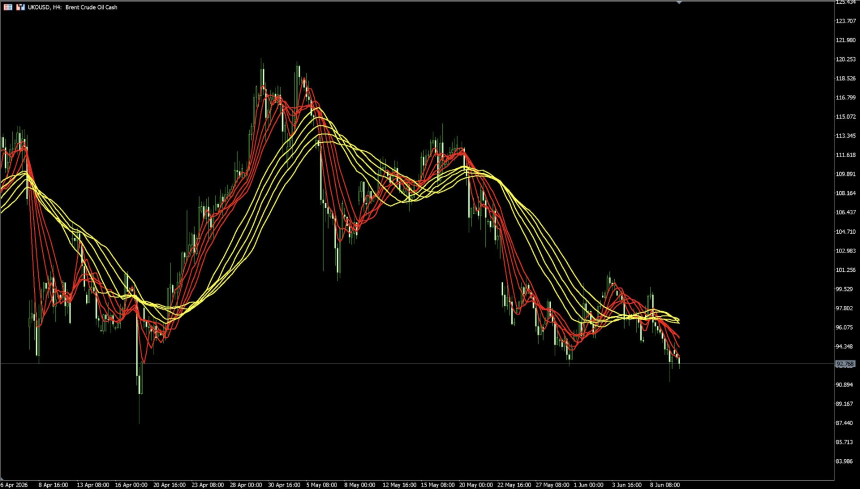Click the 12 May 16:00 time label
Image resolution: width=860 pixels, height=489 pixels.
coord(398,485)
